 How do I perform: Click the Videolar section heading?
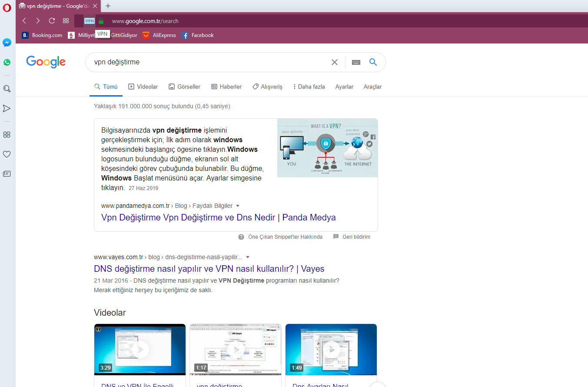click(x=110, y=313)
